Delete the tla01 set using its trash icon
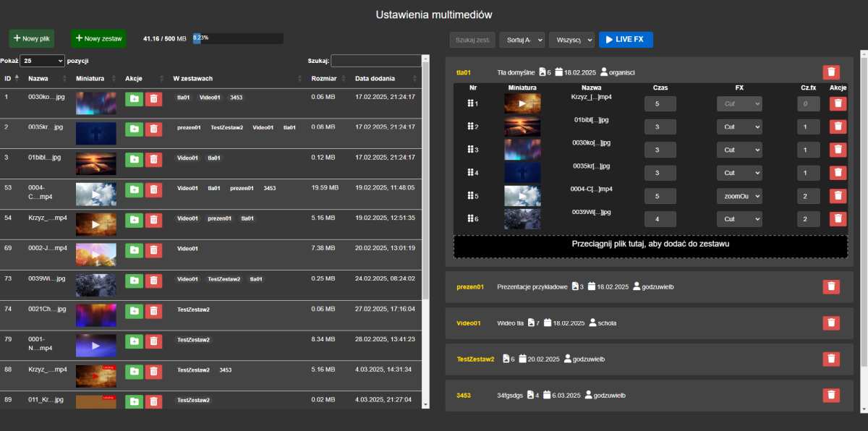The height and width of the screenshot is (431, 868). tap(831, 72)
